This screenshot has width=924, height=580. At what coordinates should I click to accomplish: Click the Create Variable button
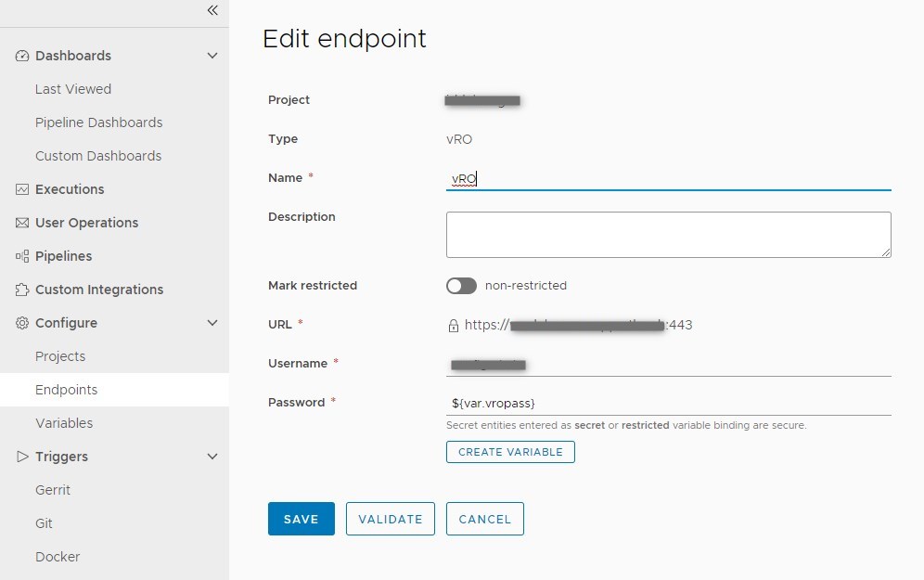pos(510,452)
